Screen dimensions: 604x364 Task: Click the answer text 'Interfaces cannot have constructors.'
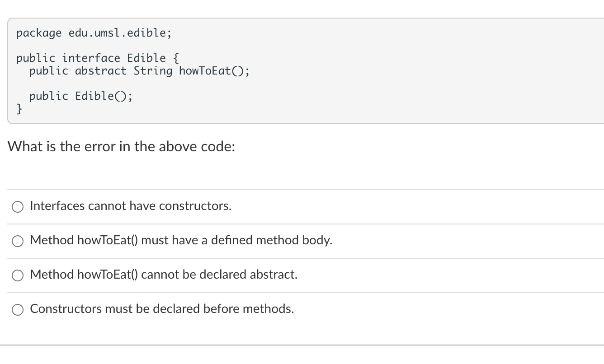[131, 206]
